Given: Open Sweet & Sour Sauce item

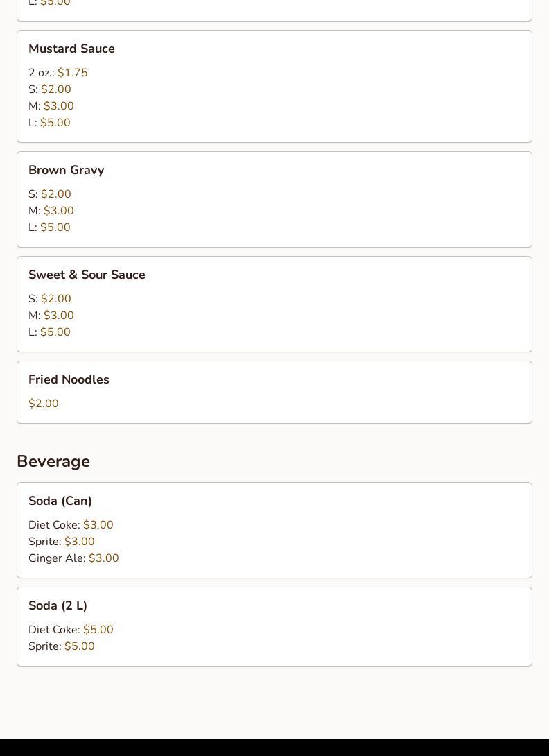Looking at the screenshot, I should pos(274,304).
